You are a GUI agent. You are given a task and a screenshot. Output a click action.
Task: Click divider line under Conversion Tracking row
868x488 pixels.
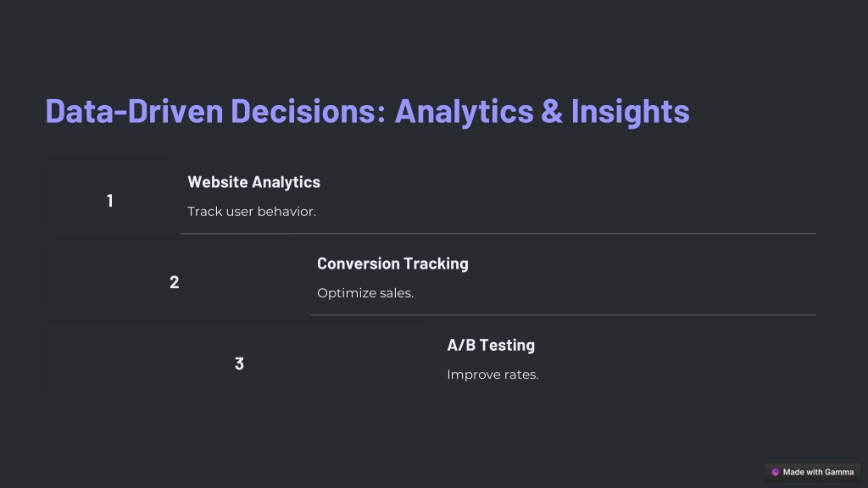(x=564, y=315)
